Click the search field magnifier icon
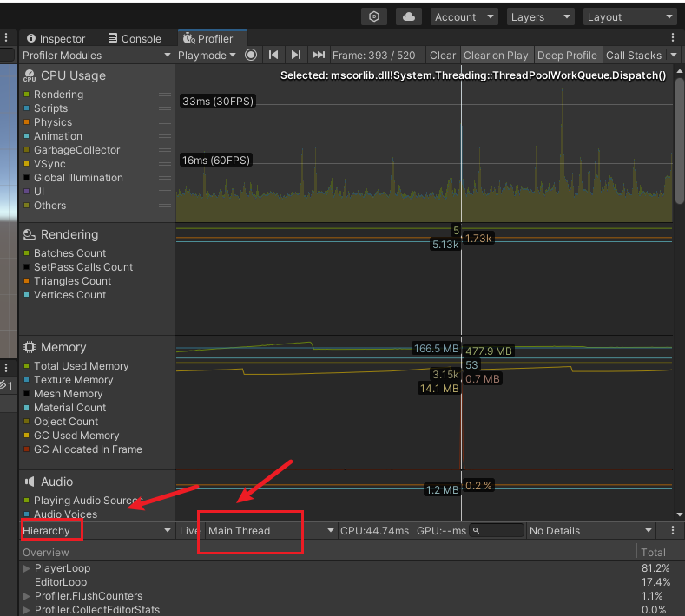This screenshot has height=616, width=685. click(476, 530)
